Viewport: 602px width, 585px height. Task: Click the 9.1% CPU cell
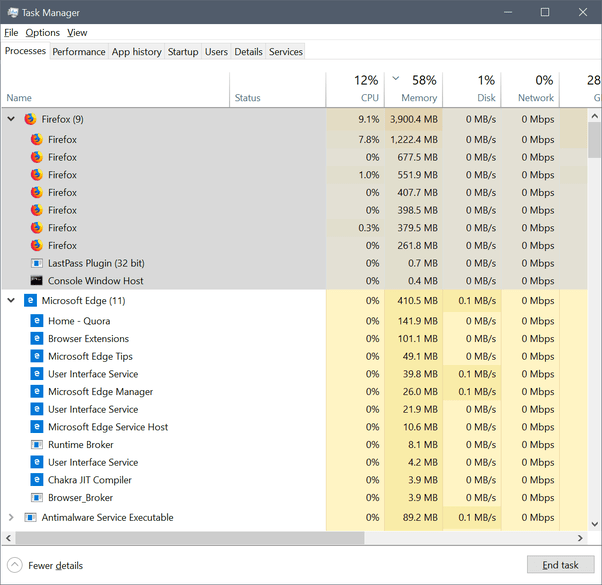[x=355, y=119]
